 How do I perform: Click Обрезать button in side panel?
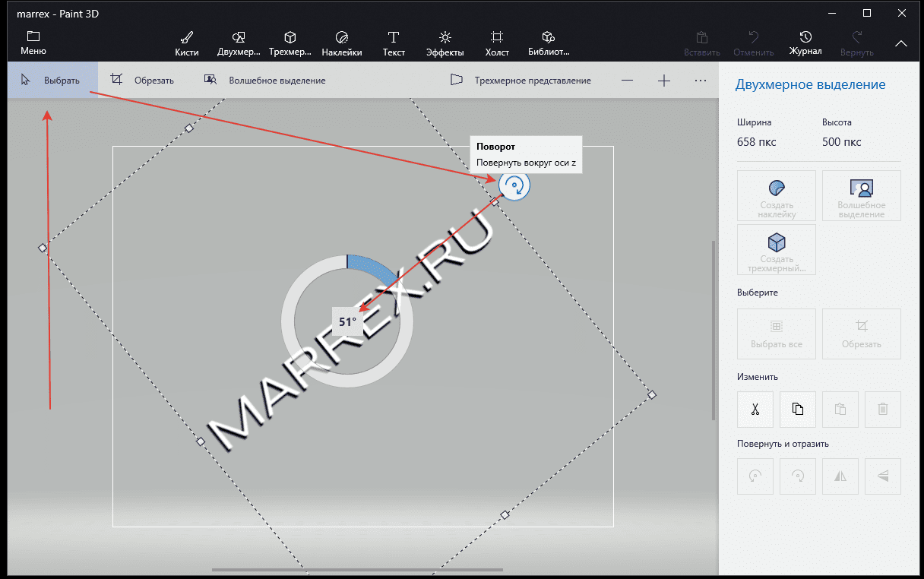pos(862,334)
